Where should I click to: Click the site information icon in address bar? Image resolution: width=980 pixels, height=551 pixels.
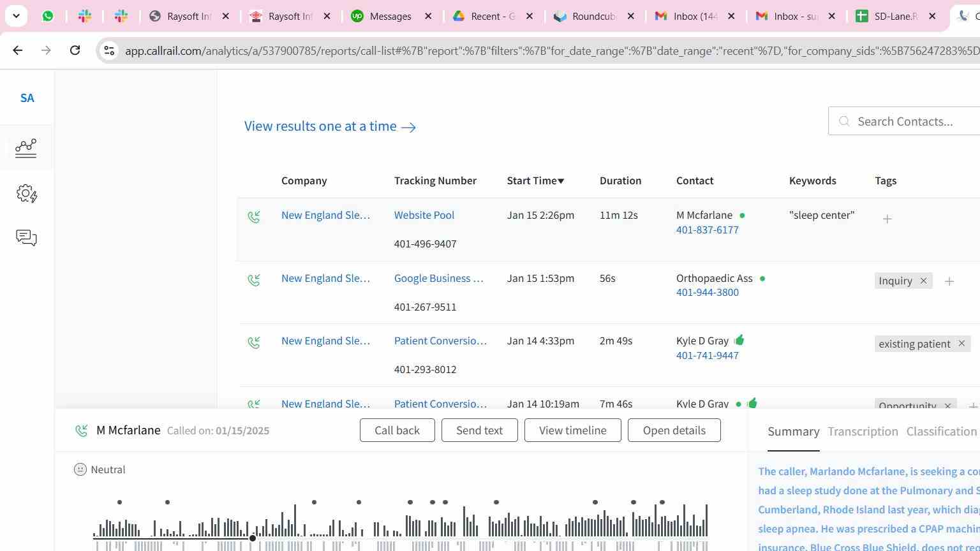coord(109,50)
